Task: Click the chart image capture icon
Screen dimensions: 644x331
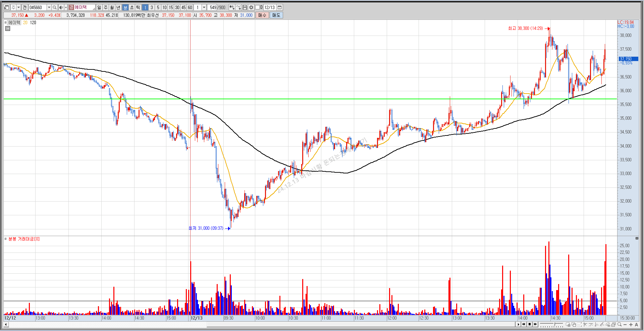Action: click(x=613, y=325)
